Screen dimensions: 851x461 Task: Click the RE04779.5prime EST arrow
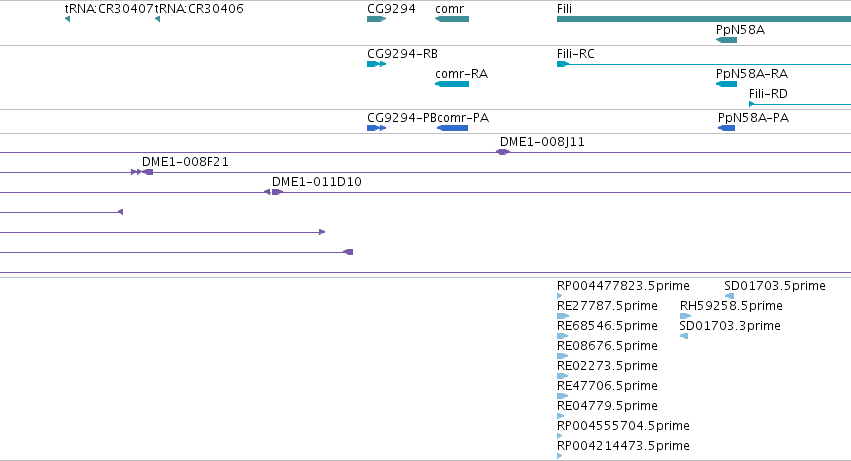pyautogui.click(x=561, y=416)
